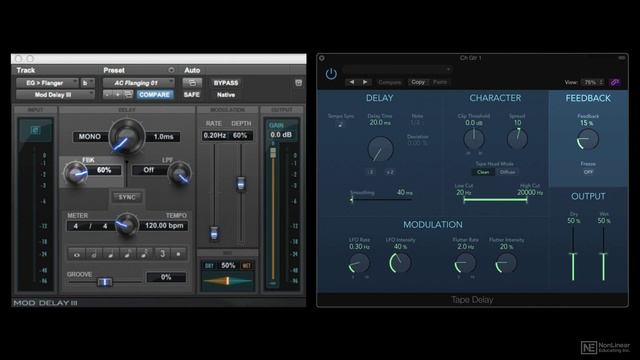Select the eighth note duration button
This screenshot has height=360, width=640.
127,254
